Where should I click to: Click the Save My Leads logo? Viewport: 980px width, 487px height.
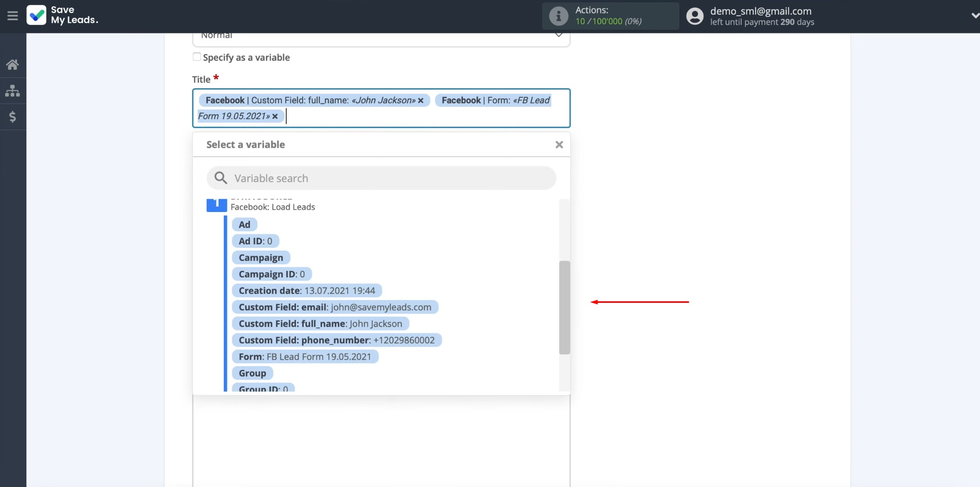pyautogui.click(x=62, y=15)
